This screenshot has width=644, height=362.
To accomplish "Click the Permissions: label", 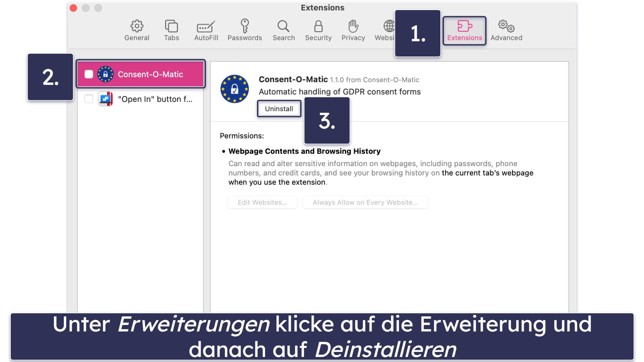I will [x=242, y=136].
